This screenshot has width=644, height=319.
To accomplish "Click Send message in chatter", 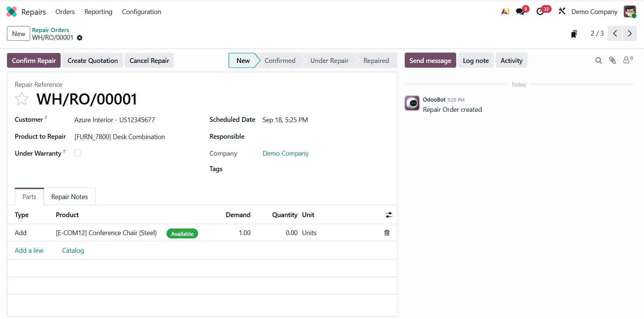I will pos(430,60).
